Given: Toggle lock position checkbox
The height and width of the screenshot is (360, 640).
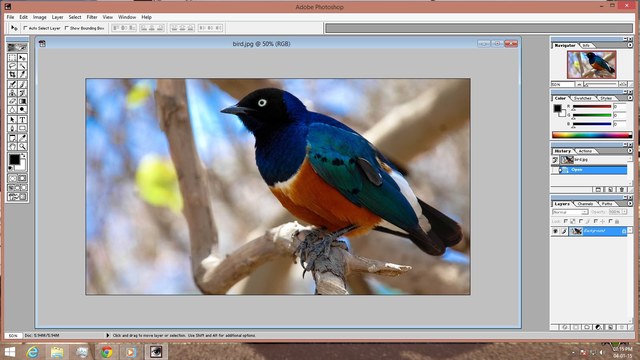Looking at the screenshot, I should click(x=596, y=221).
